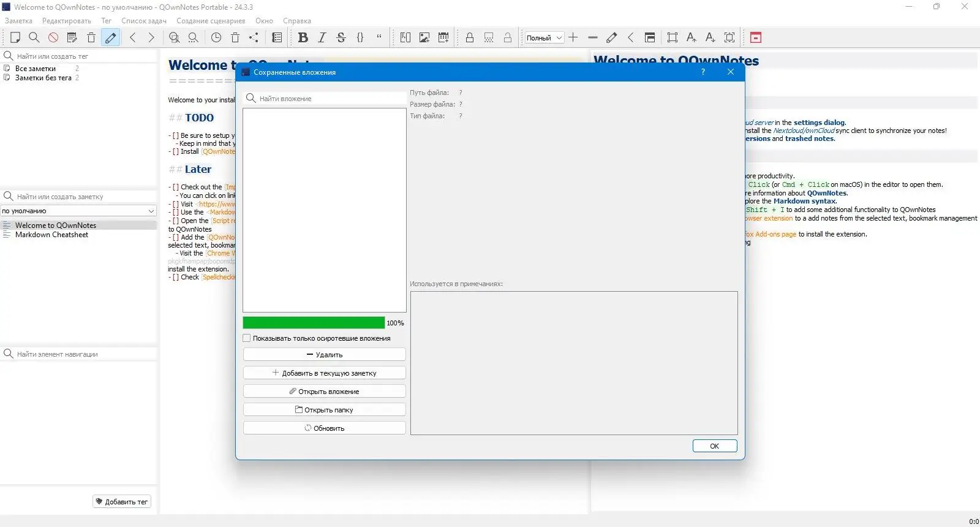This screenshot has height=527, width=980.
Task: Click the reset font size icon
Action: (729, 37)
